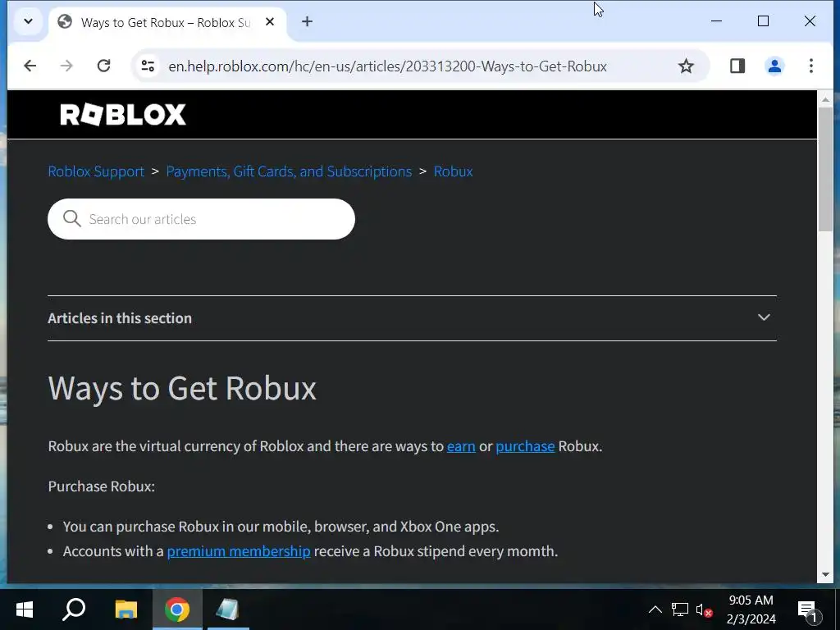
Task: Click the vertical scrollbar thumb
Action: click(x=825, y=169)
